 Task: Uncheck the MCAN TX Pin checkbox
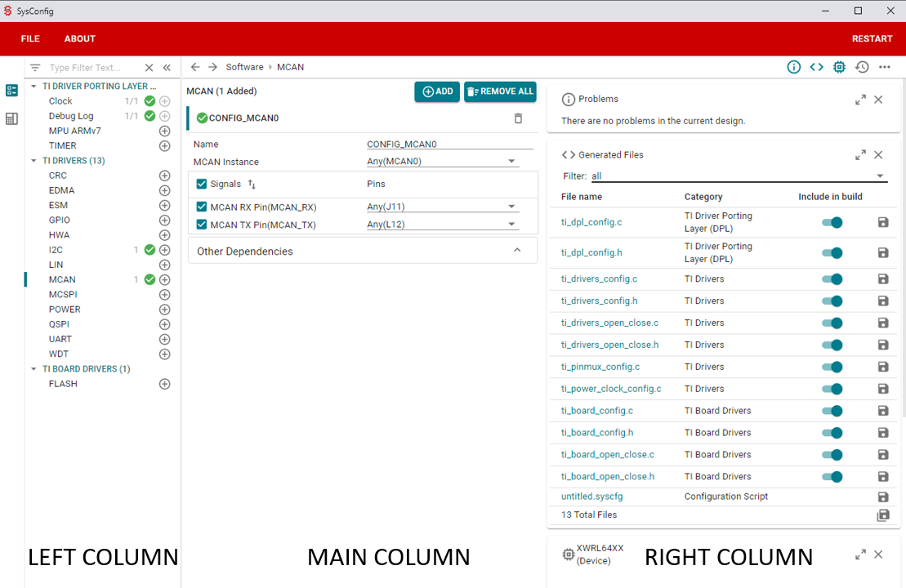pyautogui.click(x=202, y=225)
